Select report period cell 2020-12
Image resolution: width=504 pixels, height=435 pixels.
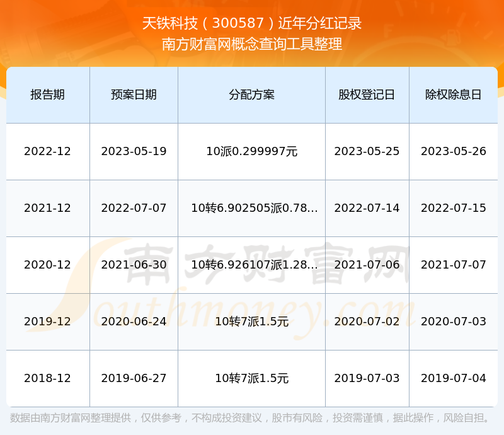[x=48, y=265]
